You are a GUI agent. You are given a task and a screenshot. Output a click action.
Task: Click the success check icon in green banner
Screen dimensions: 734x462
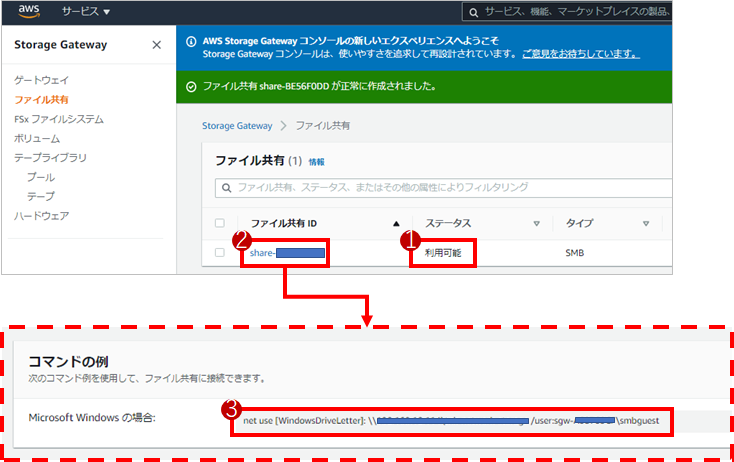pos(191,87)
